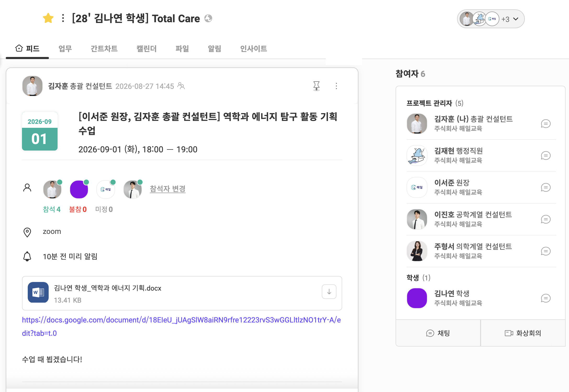Click 미정 0 attendance count
The width and height of the screenshot is (569, 392).
tap(104, 209)
